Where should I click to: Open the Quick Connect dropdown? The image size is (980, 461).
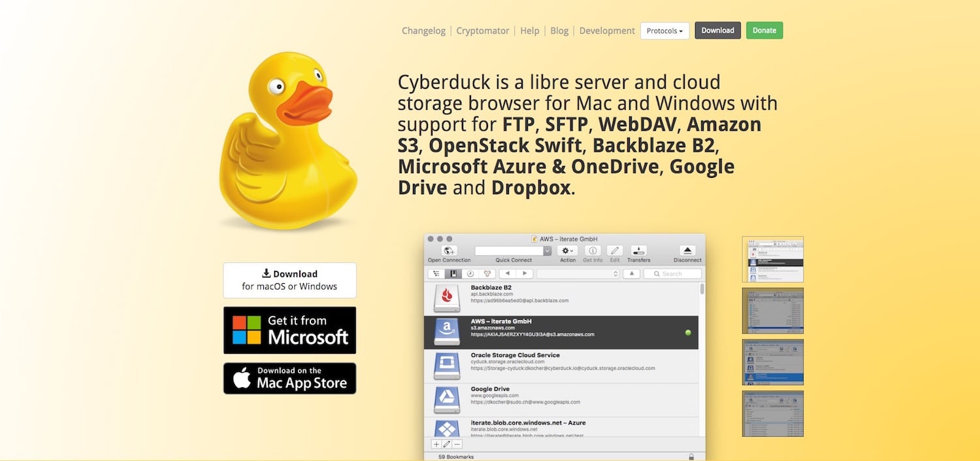point(547,250)
